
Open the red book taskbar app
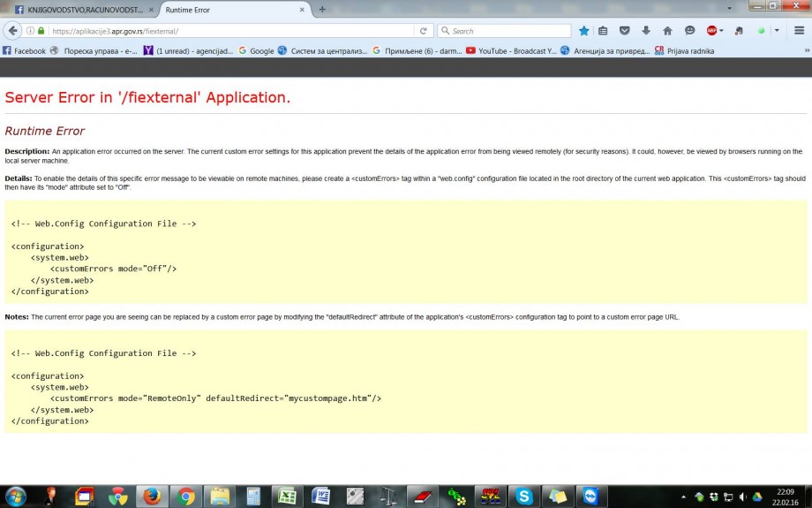(x=423, y=497)
